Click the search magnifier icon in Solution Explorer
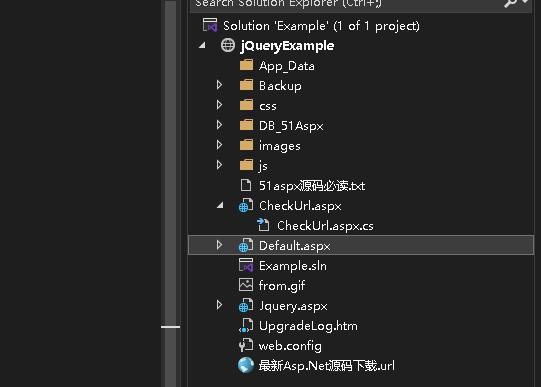Viewport: 541px width, 387px height. coord(511,3)
